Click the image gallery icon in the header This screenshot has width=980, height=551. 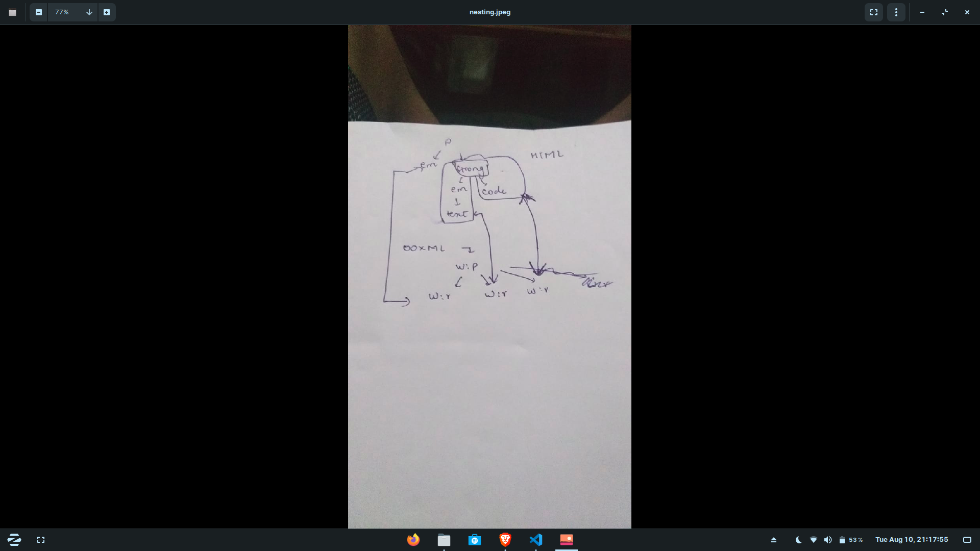[x=13, y=12]
